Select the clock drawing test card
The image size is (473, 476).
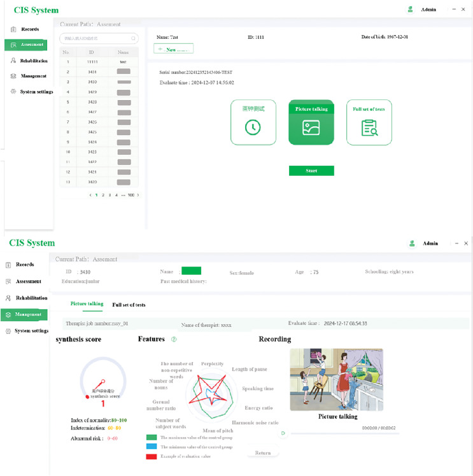253,122
